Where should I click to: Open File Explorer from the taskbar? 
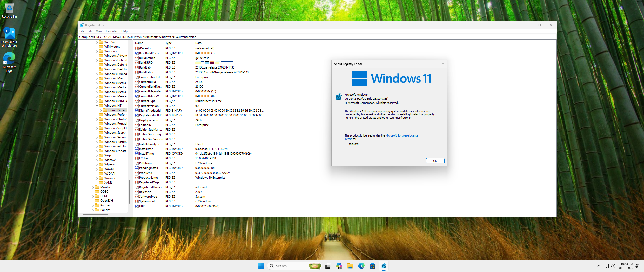350,266
